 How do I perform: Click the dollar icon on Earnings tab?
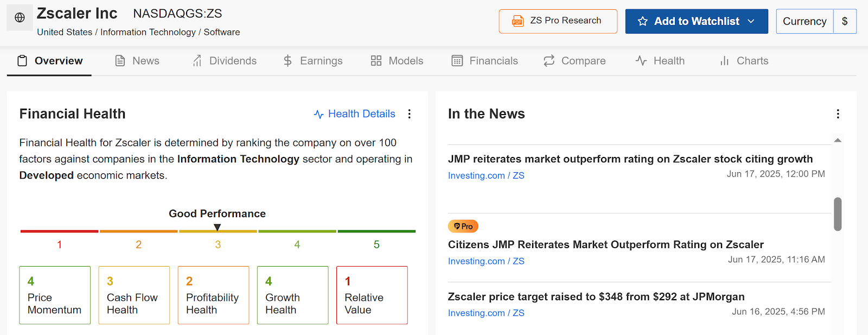coord(288,61)
